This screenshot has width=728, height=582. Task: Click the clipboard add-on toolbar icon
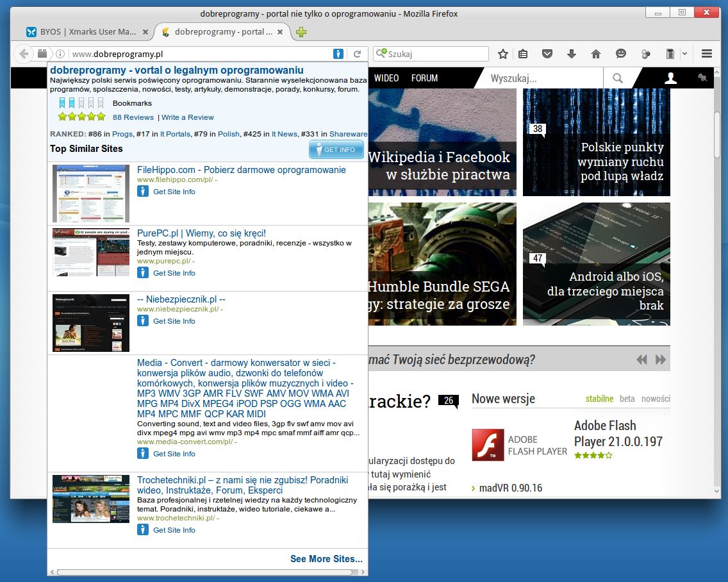(x=670, y=54)
